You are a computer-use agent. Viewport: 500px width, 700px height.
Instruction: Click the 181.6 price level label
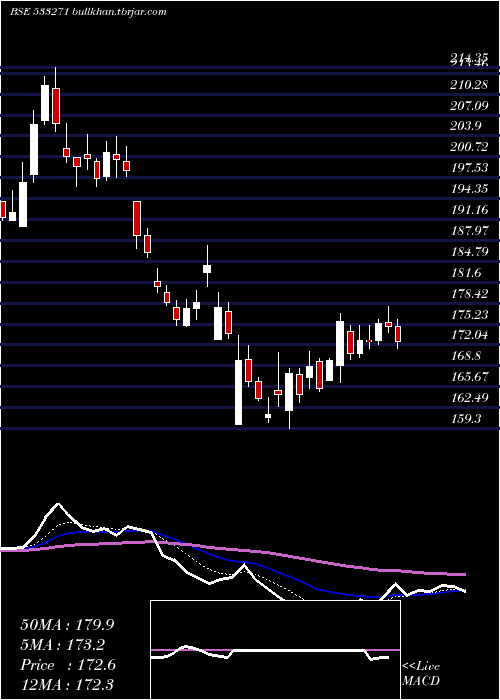click(466, 272)
